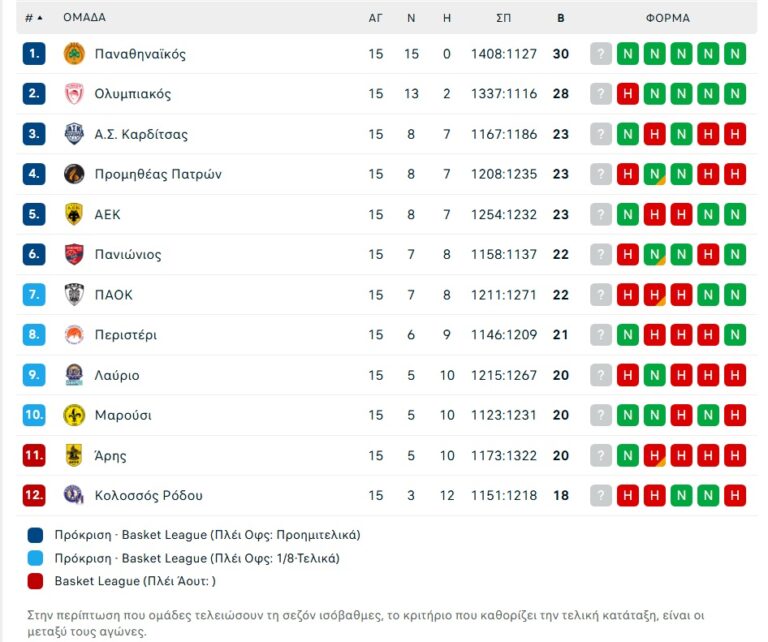Click the Κολοσσός Ρόδου team logo
This screenshot has height=642, width=768.
(74, 495)
